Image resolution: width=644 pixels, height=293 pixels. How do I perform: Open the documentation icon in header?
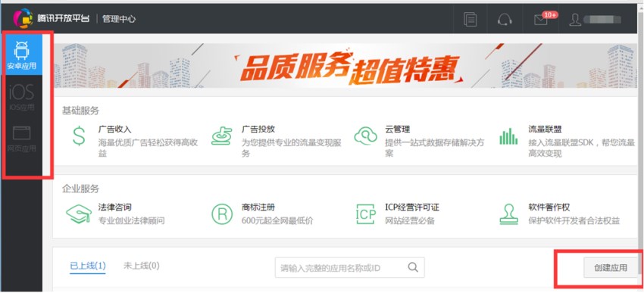(x=470, y=19)
